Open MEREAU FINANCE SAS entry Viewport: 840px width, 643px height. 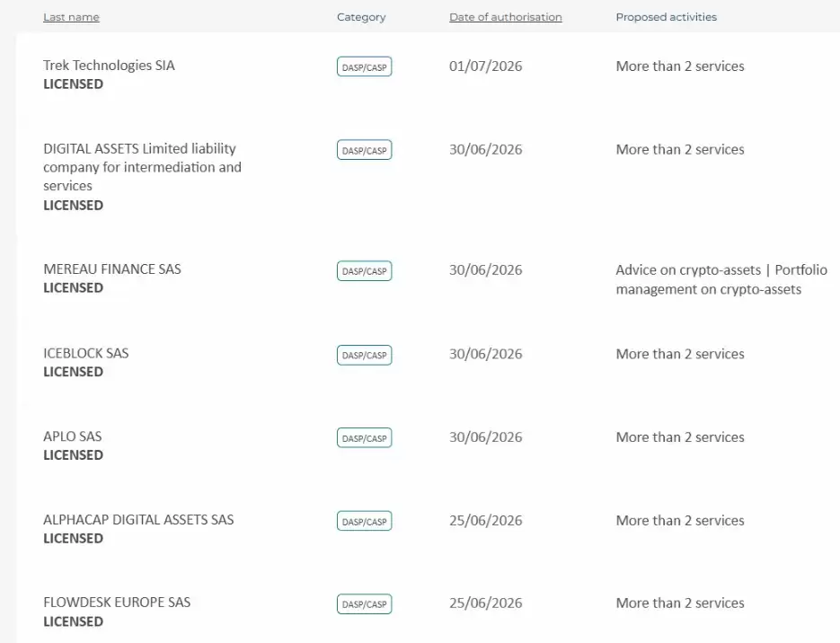[112, 269]
